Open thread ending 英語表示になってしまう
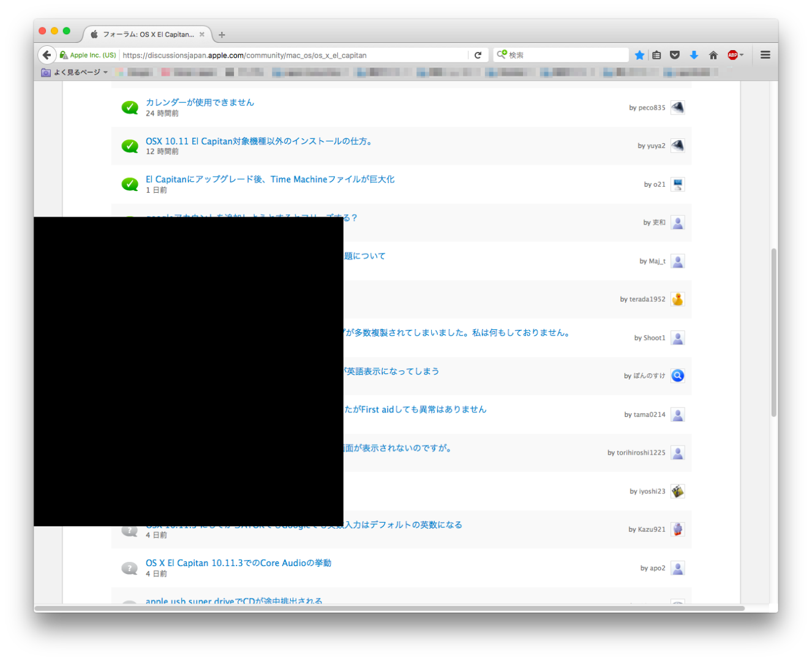This screenshot has width=812, height=661. [391, 372]
